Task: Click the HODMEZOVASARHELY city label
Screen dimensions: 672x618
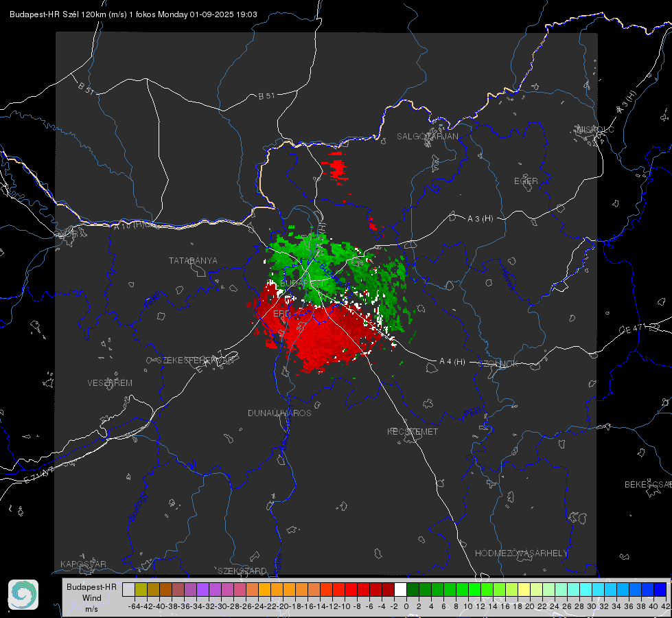Action: (521, 553)
